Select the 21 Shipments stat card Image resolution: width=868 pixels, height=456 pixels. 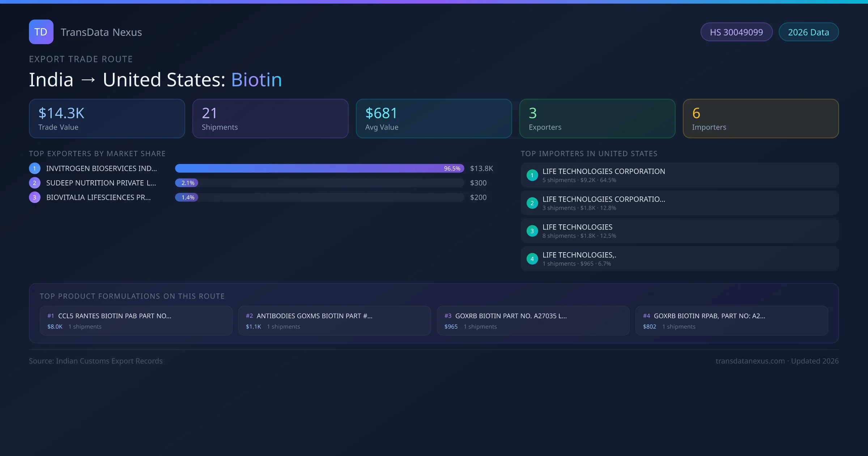(x=271, y=119)
